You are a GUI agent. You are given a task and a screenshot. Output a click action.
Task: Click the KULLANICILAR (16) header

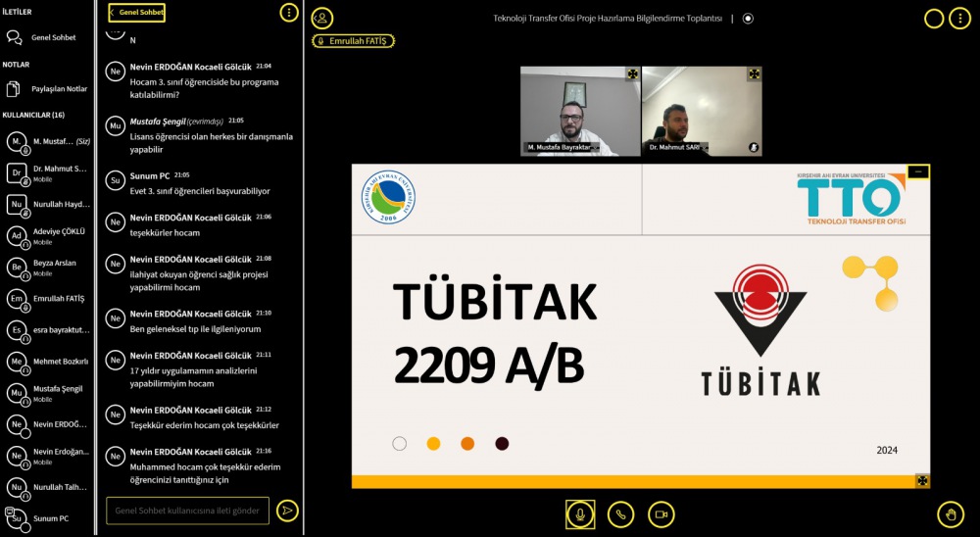[33, 115]
